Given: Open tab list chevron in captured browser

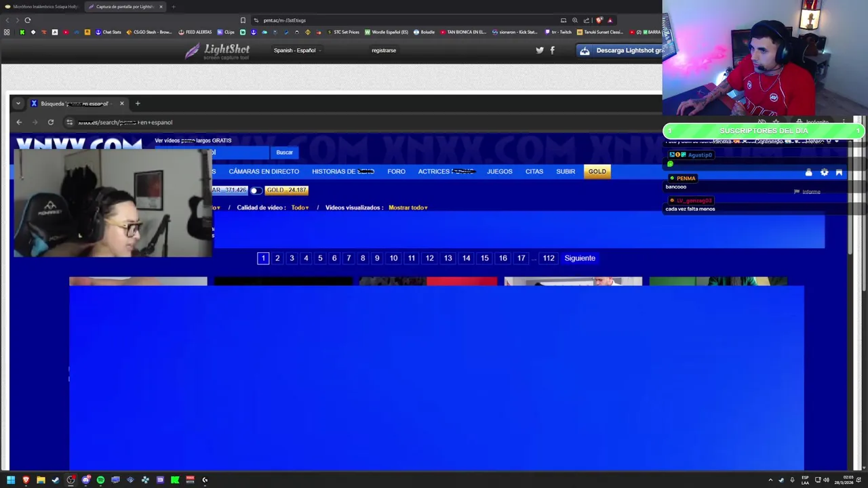Looking at the screenshot, I should (x=18, y=104).
